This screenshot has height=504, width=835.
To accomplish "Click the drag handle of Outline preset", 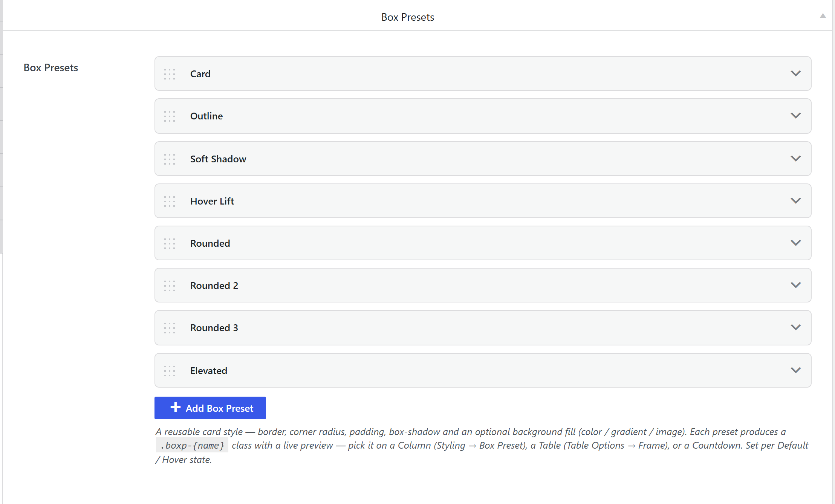I will pos(170,116).
